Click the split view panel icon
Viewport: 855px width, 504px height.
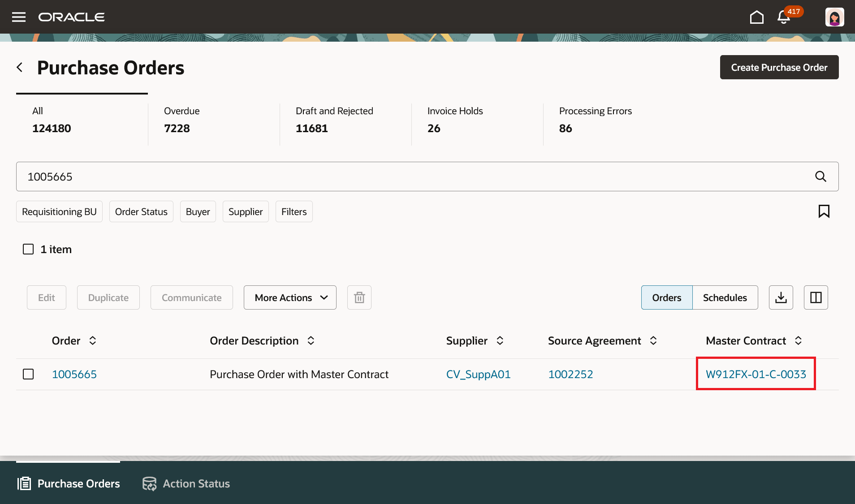tap(816, 297)
